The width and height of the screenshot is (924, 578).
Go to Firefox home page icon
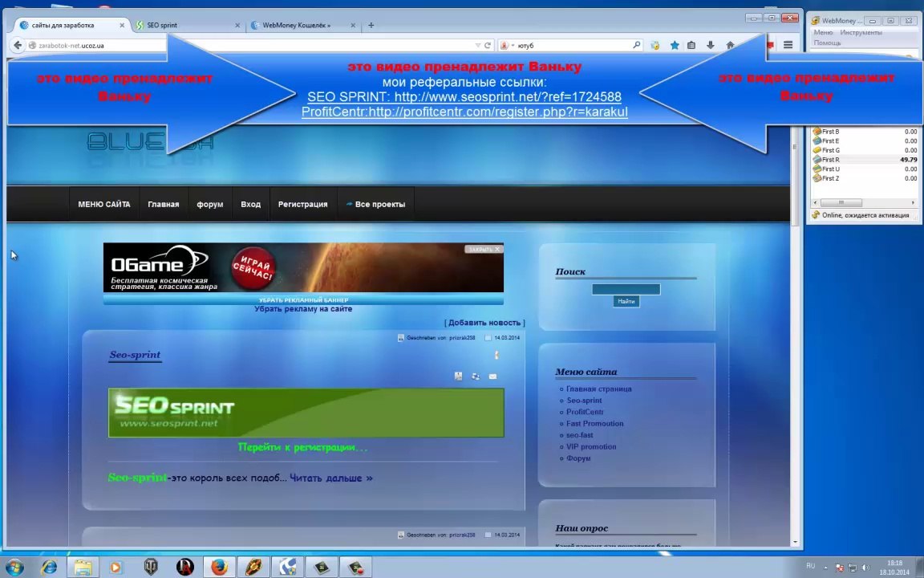pyautogui.click(x=730, y=46)
